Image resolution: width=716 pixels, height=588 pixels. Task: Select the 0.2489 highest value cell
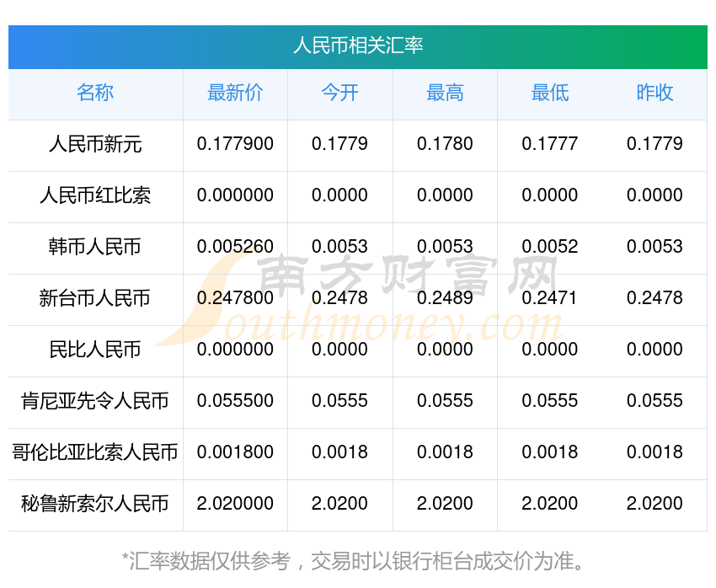click(x=445, y=298)
